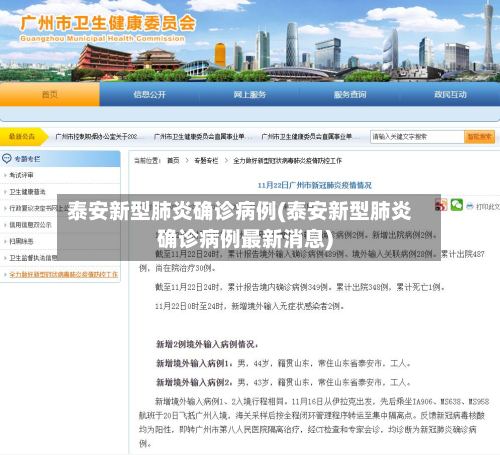Click 首页 in the breadcrumb
The width and height of the screenshot is (500, 455).
pos(173,161)
